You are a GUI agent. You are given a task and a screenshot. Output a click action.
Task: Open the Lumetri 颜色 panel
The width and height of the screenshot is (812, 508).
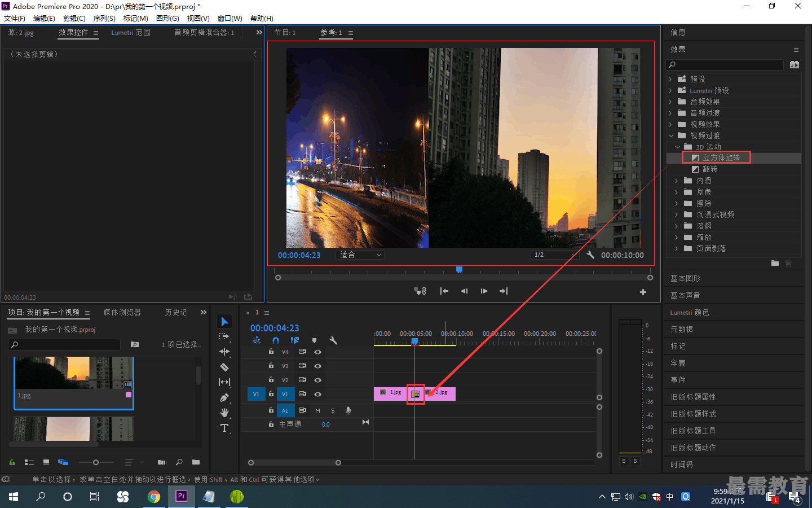pos(690,312)
